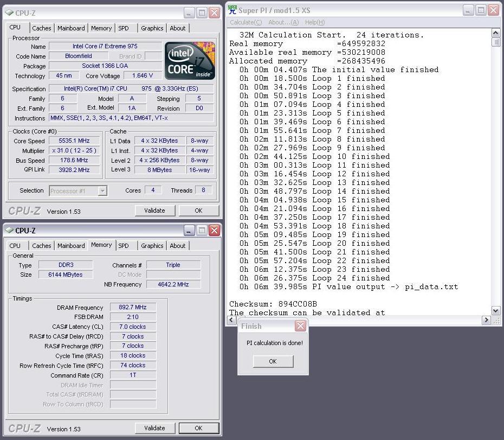The height and width of the screenshot is (440, 504).
Task: Click the name field Intel Core i7 Extreme 975
Action: 105,46
